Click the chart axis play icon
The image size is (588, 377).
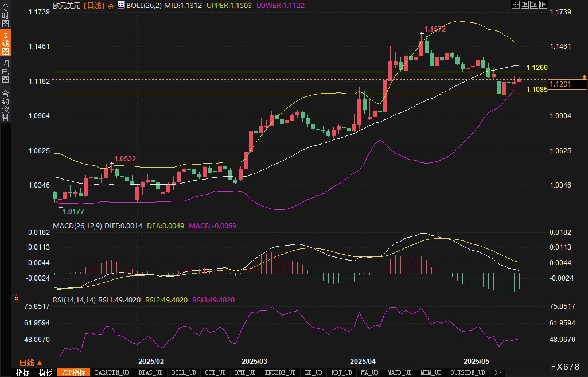[534, 5]
